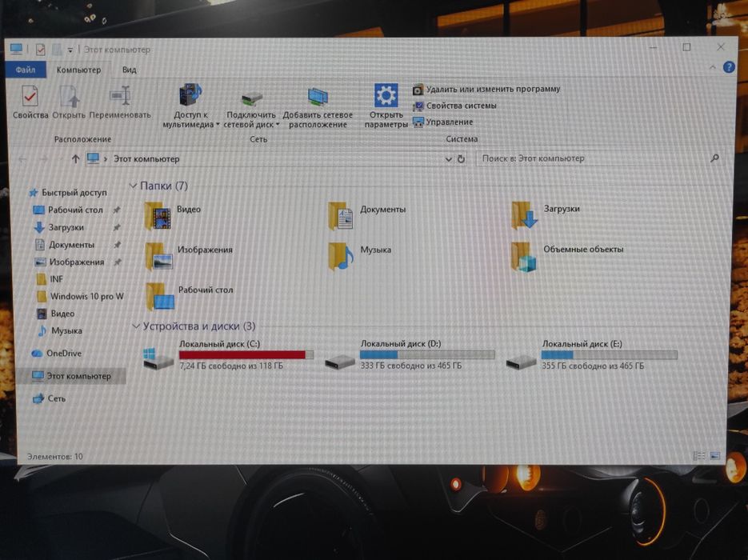
Task: Open Windowis 10 pro W in the sidebar
Action: 87,296
